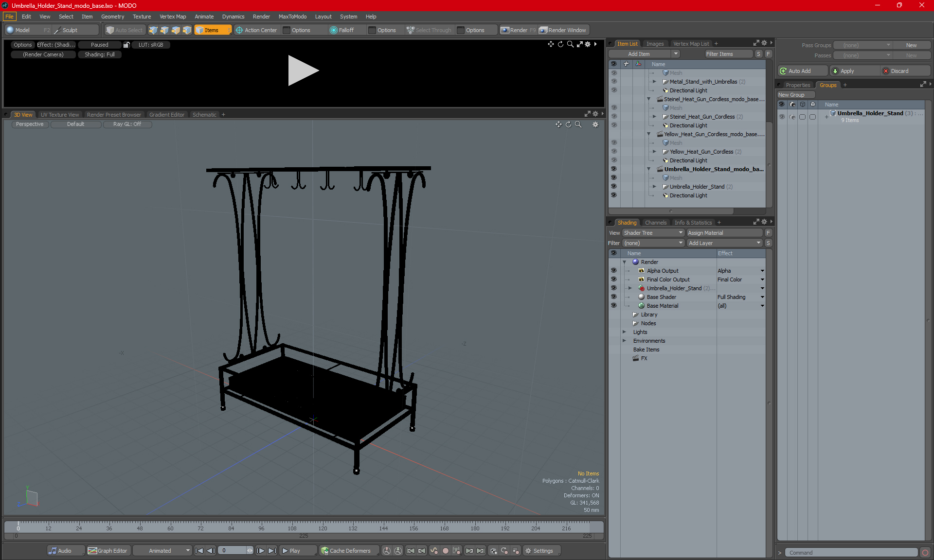
Task: Select Edges selection mode icon
Action: (x=164, y=30)
